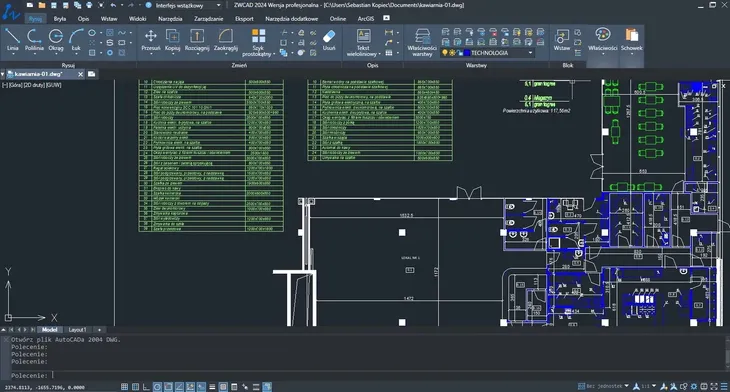Select the Linia line tool
This screenshot has width=730, height=392.
tap(13, 39)
